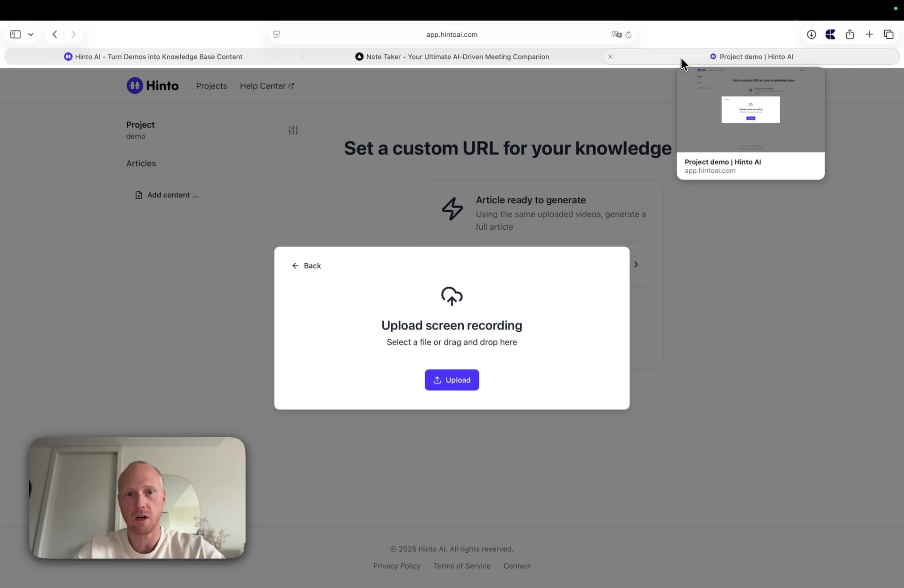
Task: Show the tab overview icon
Action: click(888, 34)
